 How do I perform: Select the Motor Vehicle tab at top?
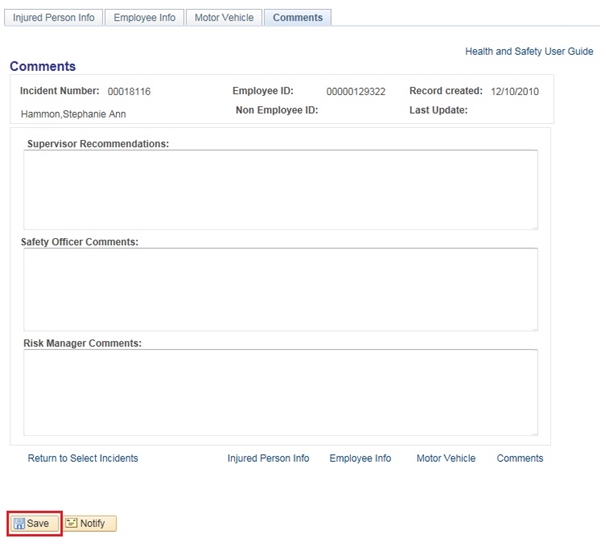point(224,18)
